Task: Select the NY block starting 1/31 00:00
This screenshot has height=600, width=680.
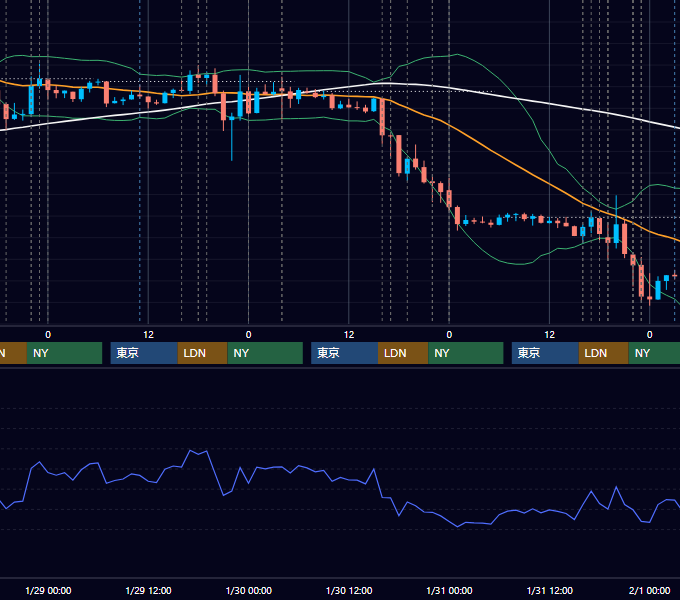Action: click(466, 353)
